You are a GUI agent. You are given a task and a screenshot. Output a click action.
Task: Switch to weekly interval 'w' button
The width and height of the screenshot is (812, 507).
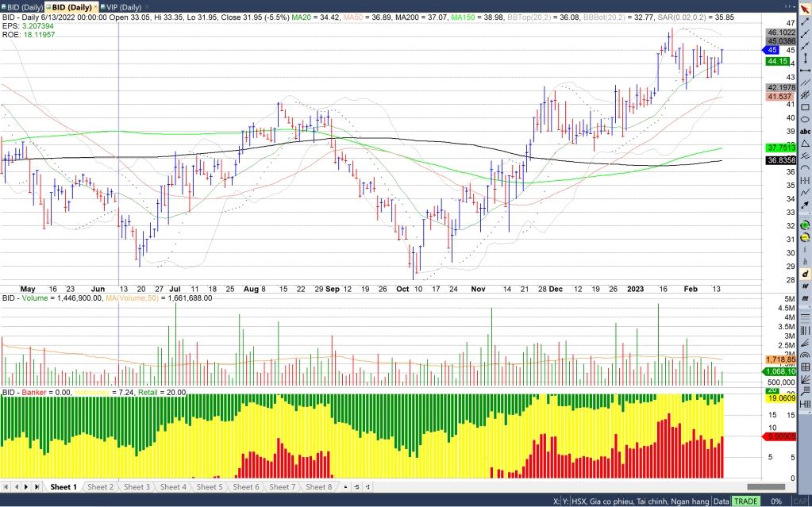tap(806, 286)
